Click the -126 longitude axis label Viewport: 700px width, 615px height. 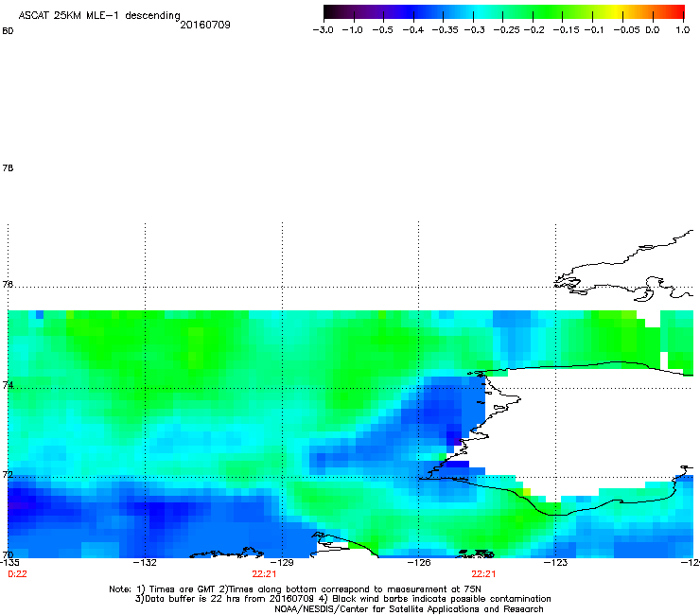click(419, 562)
